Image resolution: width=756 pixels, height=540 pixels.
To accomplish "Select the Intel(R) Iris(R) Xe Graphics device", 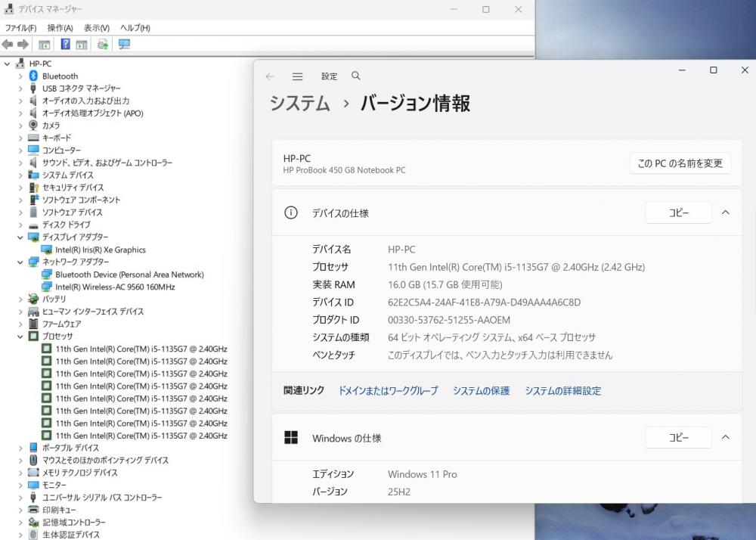I will 100,250.
